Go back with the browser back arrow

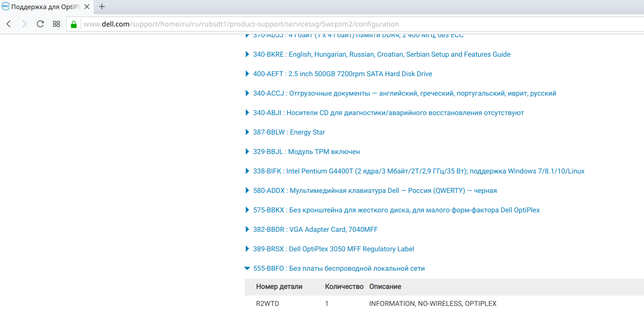point(9,24)
